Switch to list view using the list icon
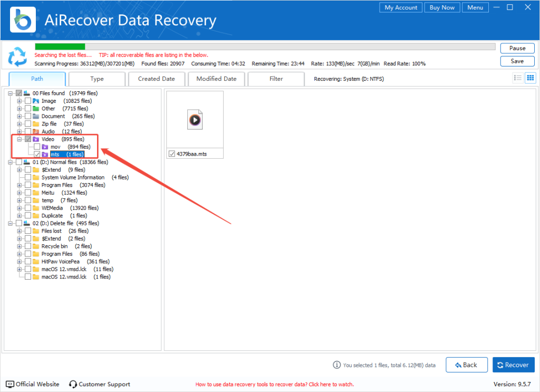Viewport: 540px width, 392px height. pyautogui.click(x=518, y=78)
